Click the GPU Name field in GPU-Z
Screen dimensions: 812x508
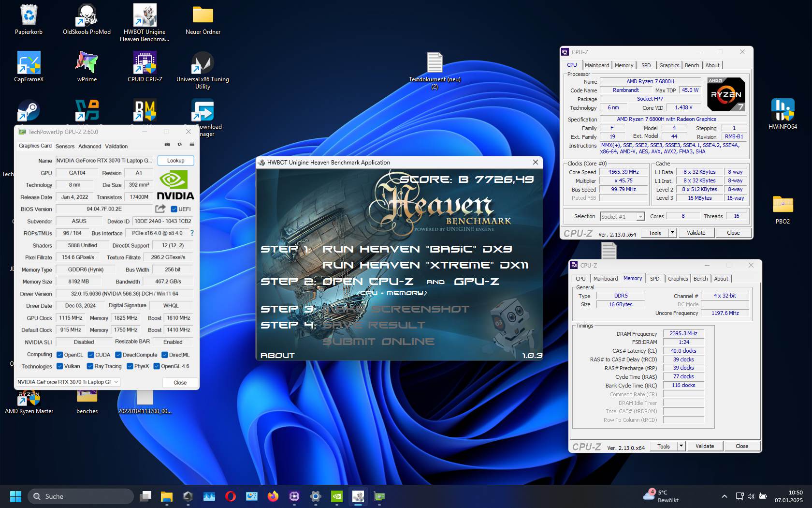(104, 161)
